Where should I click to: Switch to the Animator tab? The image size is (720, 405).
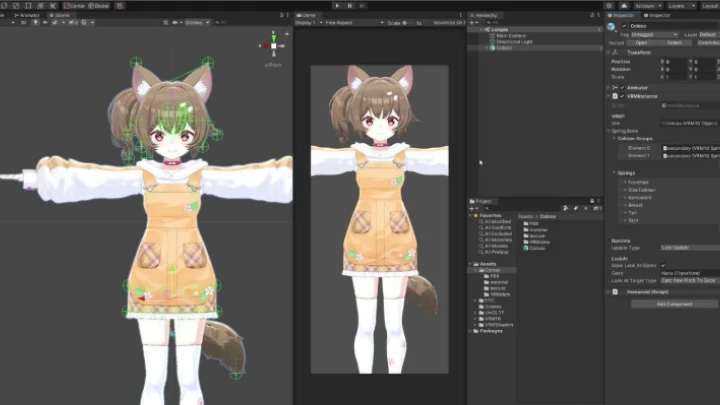tap(27, 15)
